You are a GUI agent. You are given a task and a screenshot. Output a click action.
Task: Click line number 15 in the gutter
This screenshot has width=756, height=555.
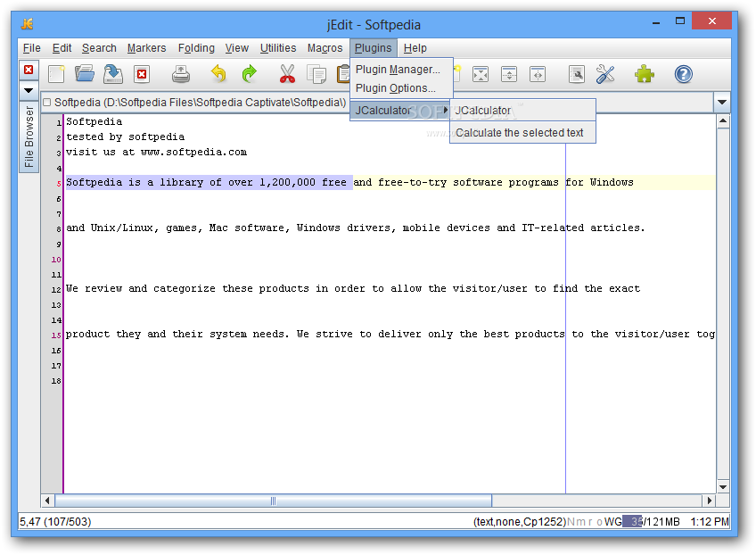[x=56, y=335]
